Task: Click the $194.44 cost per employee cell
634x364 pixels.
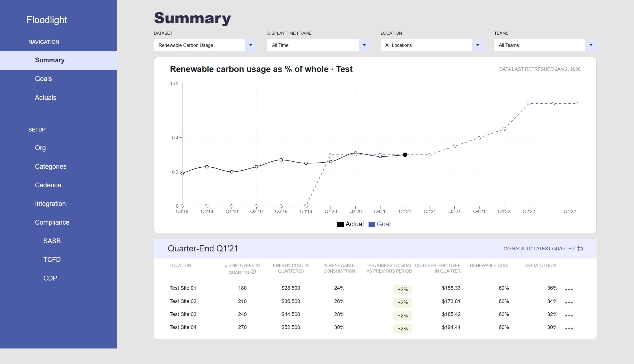Action: 451,327
